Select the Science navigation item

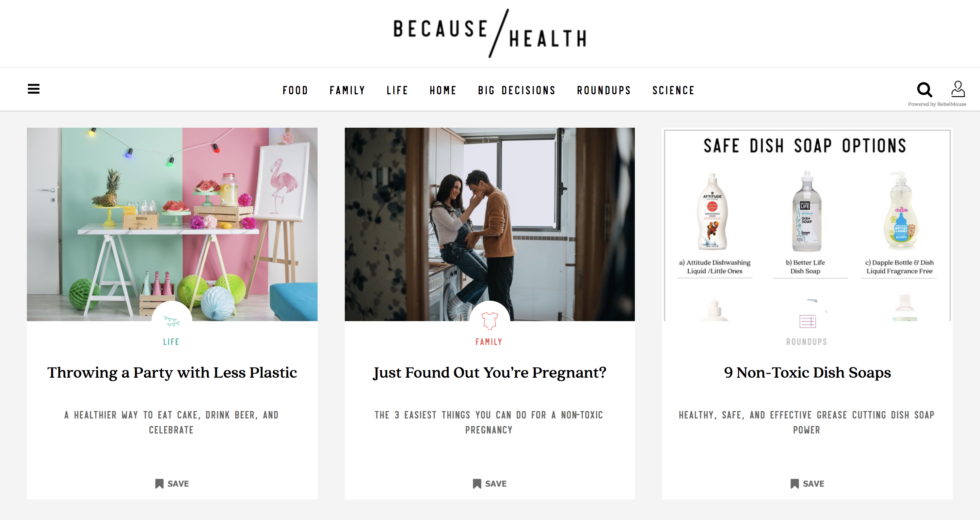point(673,90)
